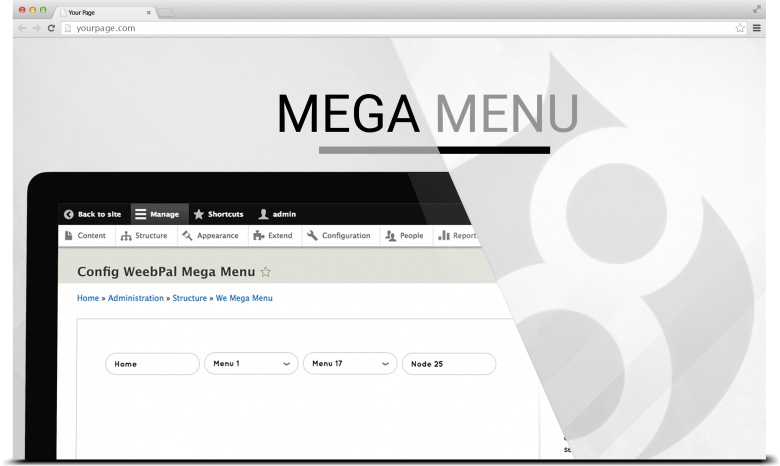
Task: Open the Structure admin menu
Action: (144, 236)
